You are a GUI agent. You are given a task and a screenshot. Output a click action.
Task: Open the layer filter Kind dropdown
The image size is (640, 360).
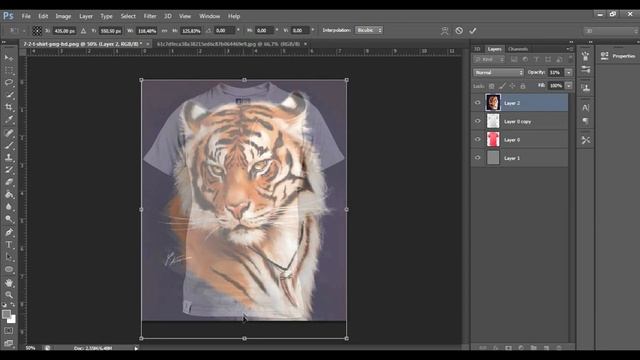click(489, 60)
